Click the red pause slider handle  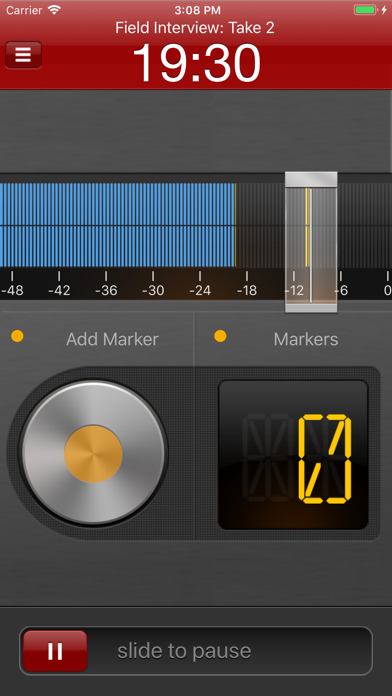pyautogui.click(x=55, y=651)
